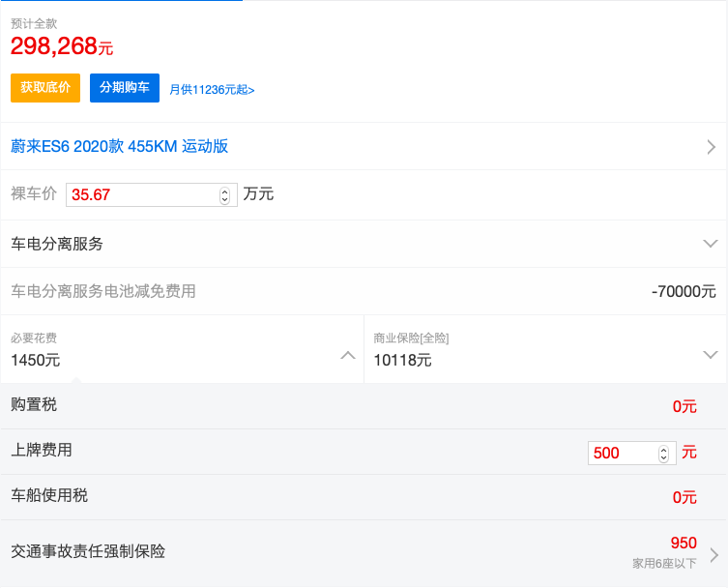Click the -70000元 battery deduction value
The image size is (728, 588).
[x=684, y=292]
